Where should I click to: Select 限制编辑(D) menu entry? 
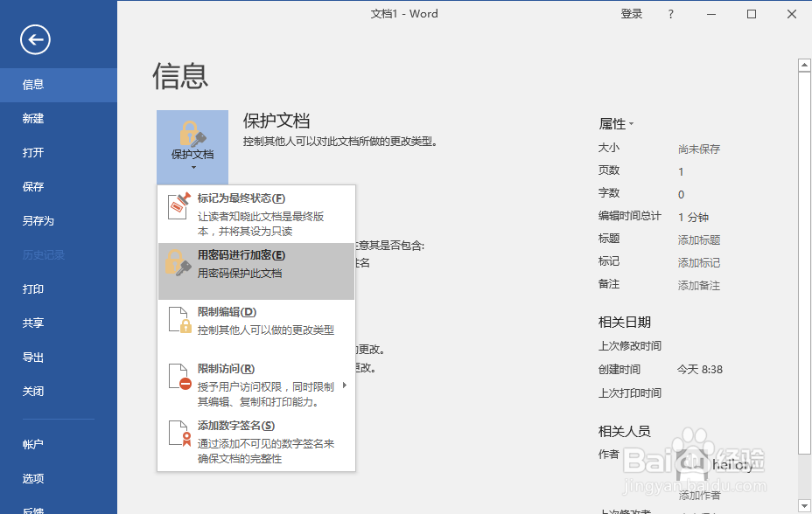pyautogui.click(x=256, y=328)
